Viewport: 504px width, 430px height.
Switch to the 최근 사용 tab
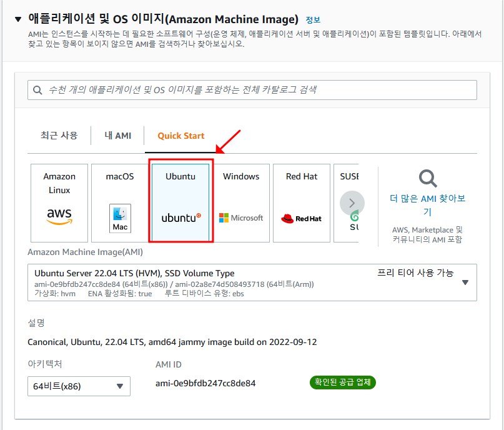59,136
